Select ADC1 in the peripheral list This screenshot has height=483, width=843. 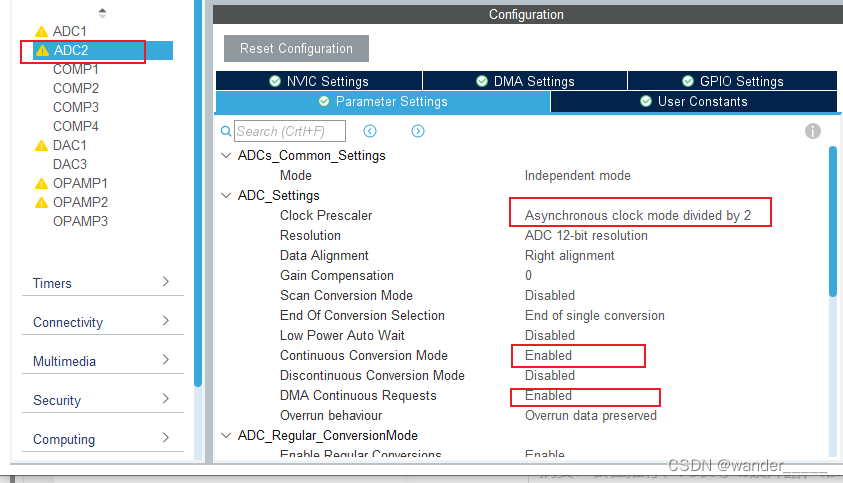coord(69,31)
